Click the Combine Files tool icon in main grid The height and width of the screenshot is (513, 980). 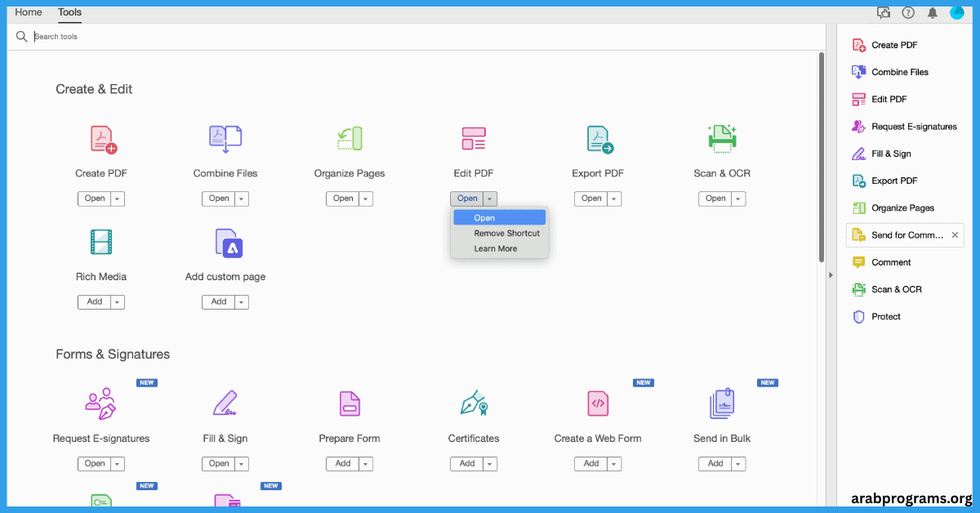(x=225, y=140)
